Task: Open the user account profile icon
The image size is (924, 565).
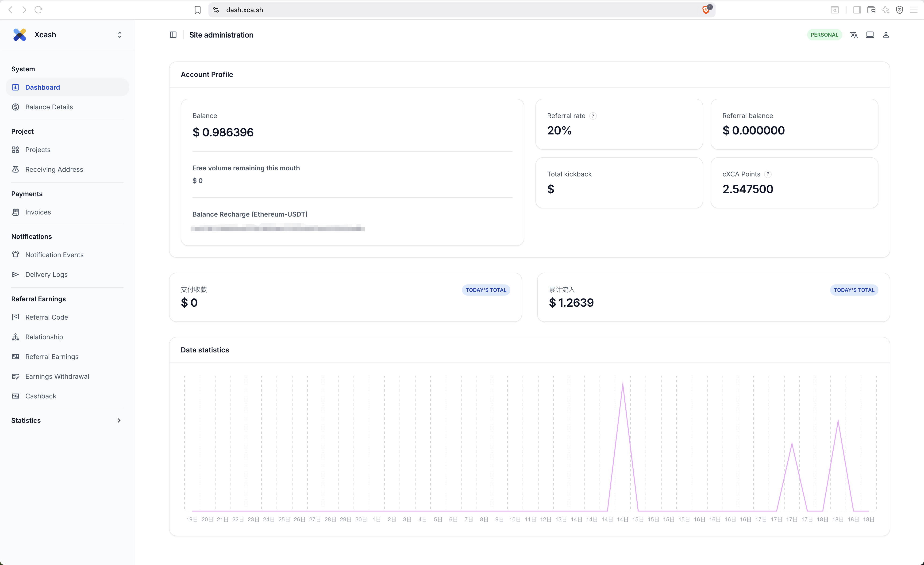Action: 886,35
